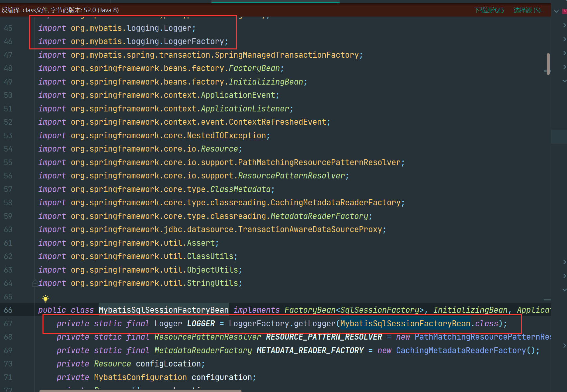The height and width of the screenshot is (392, 567).
Task: Click the NestedIOException import name
Action: [x=226, y=136]
